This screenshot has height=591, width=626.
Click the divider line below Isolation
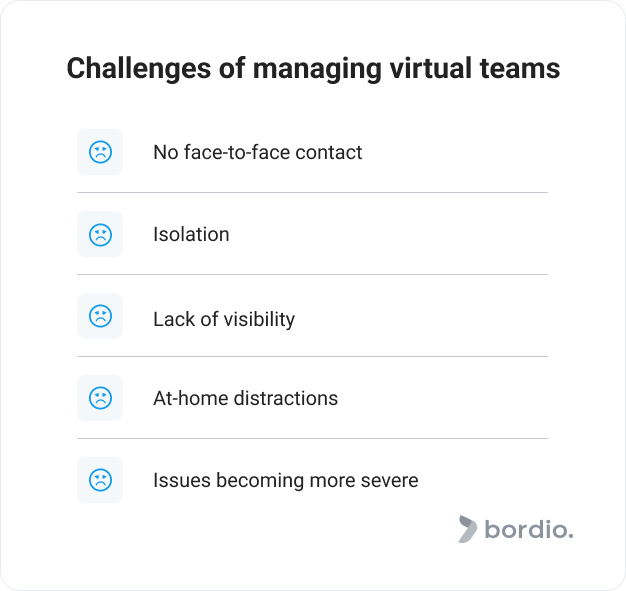point(312,274)
